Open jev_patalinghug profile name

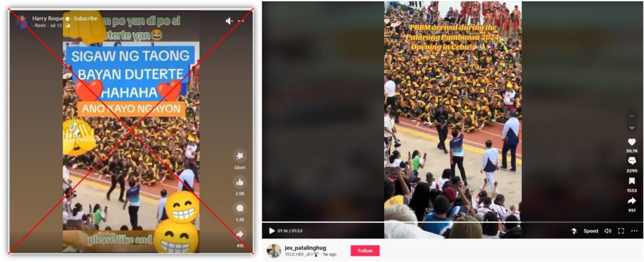coord(305,247)
